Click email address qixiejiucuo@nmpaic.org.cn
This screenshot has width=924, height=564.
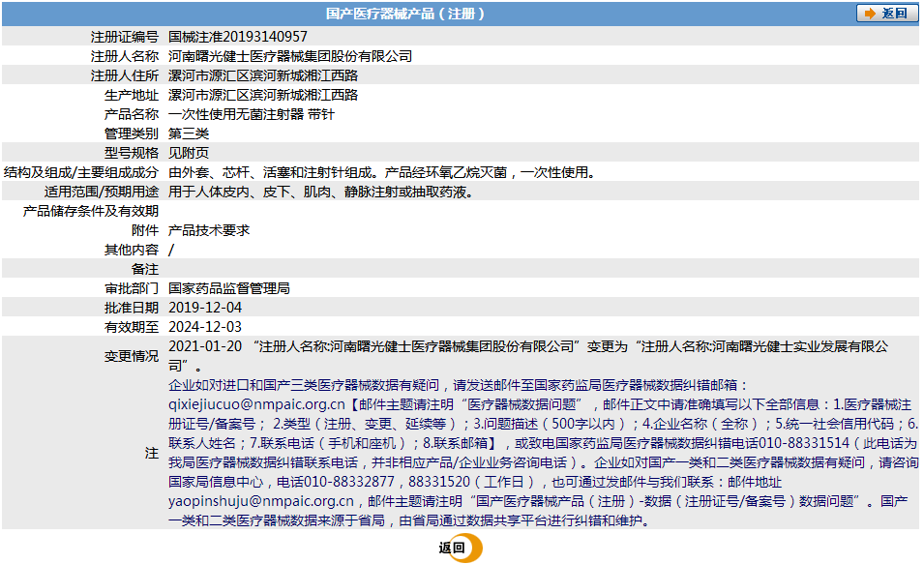[x=257, y=404]
